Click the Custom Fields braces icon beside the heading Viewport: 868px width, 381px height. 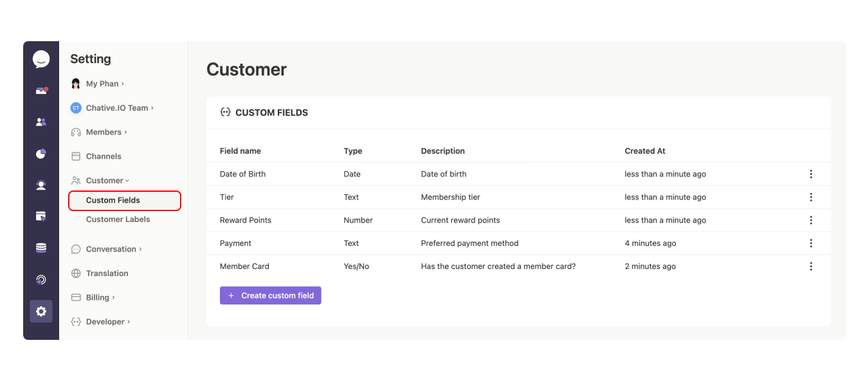(225, 112)
